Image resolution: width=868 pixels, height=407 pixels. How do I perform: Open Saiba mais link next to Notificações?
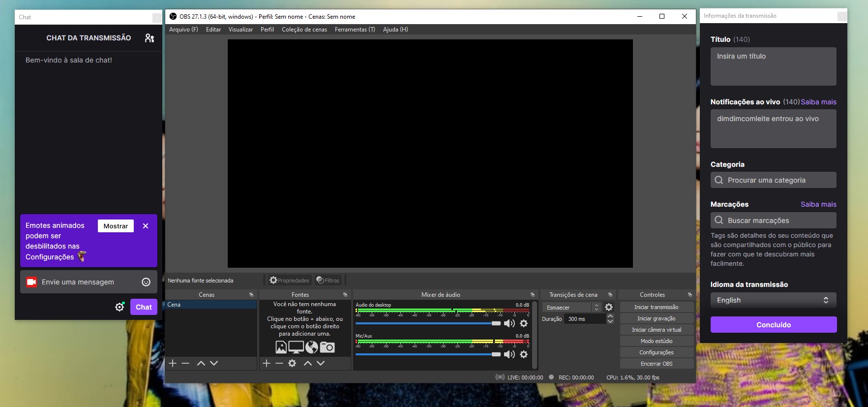(818, 102)
